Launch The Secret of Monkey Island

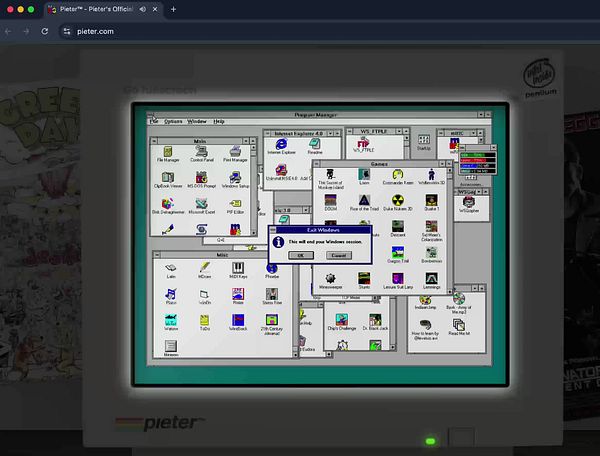tap(330, 179)
